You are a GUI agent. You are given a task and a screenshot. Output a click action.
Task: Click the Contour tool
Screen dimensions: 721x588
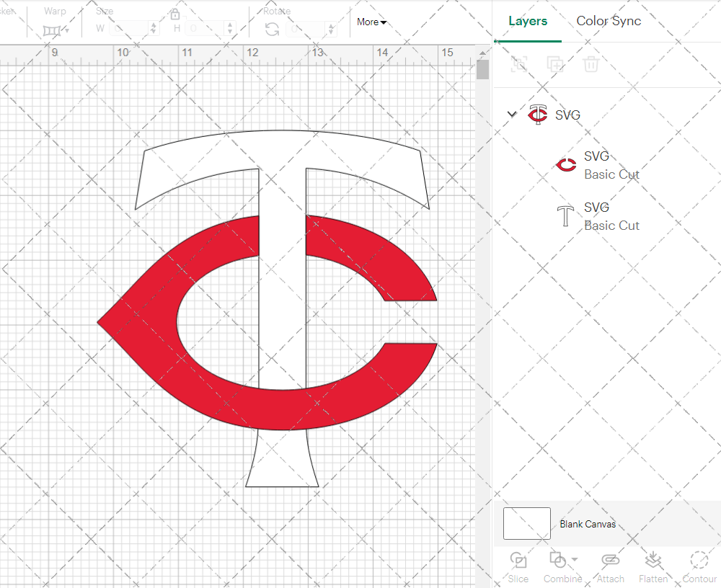pyautogui.click(x=699, y=567)
